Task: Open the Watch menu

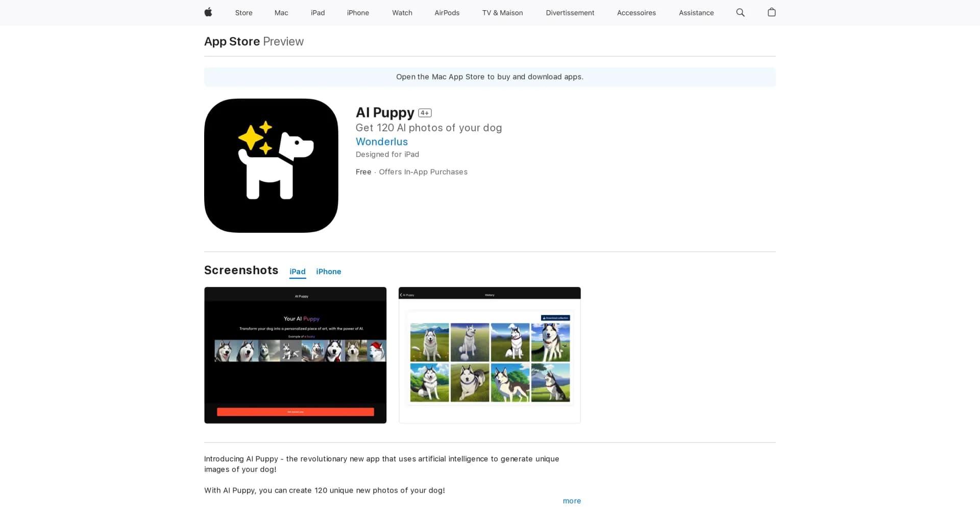Action: point(402,13)
